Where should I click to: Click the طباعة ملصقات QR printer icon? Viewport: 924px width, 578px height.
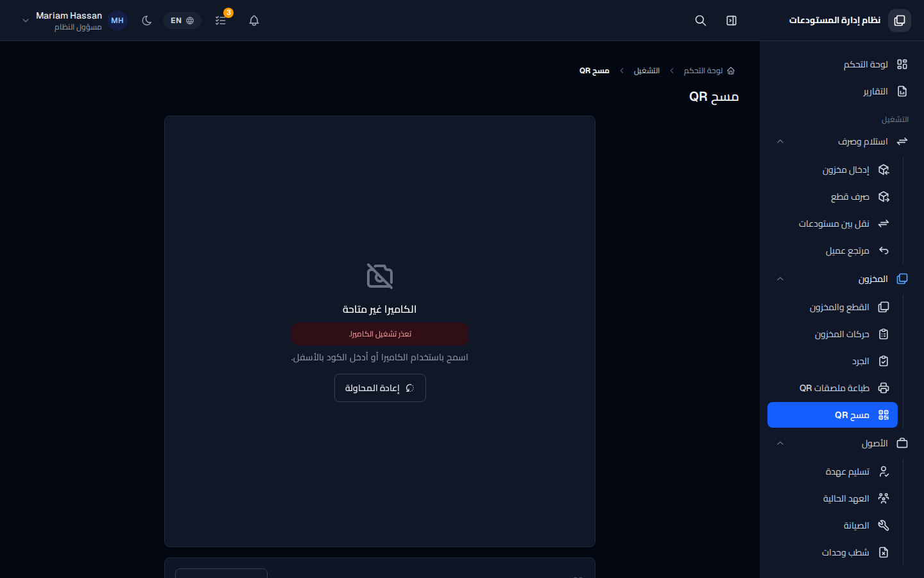pos(884,388)
